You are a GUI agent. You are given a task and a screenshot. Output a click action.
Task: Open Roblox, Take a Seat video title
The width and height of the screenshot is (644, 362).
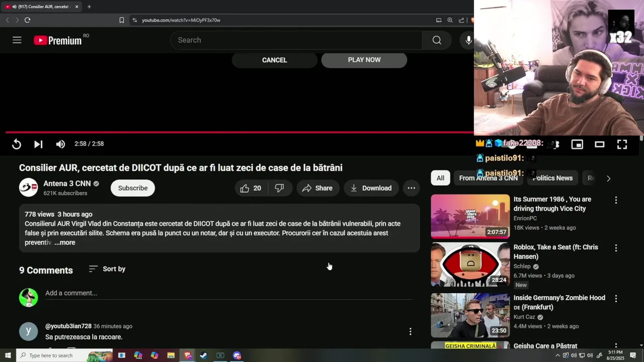[x=556, y=252]
